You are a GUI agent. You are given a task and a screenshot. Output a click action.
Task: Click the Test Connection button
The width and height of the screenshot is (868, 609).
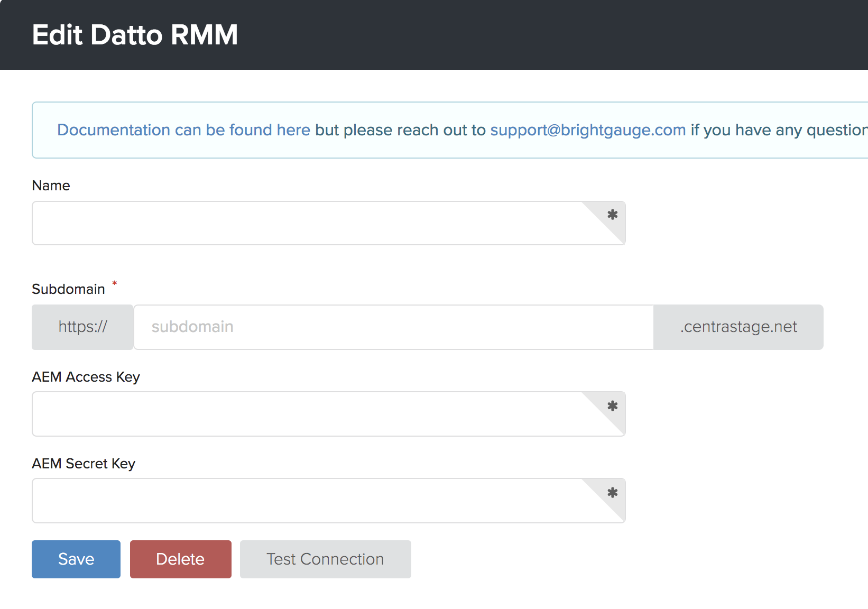click(326, 559)
